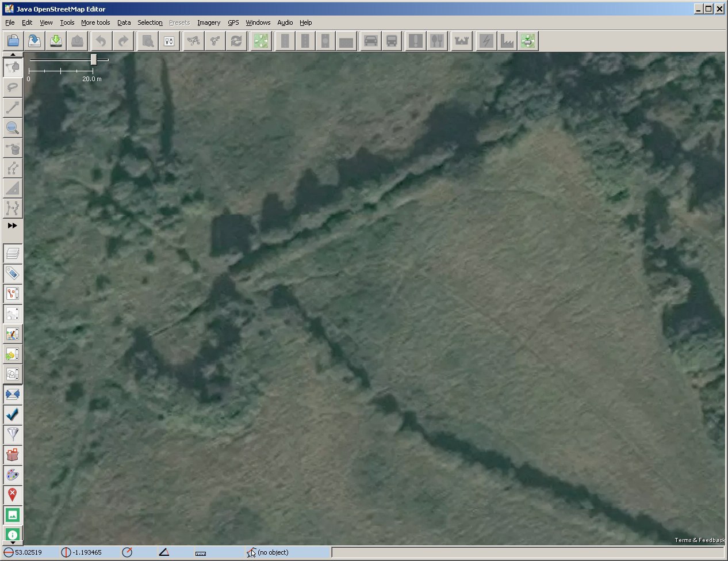The height and width of the screenshot is (561, 728).
Task: Click the Refresh sync arrows icon
Action: tap(236, 41)
